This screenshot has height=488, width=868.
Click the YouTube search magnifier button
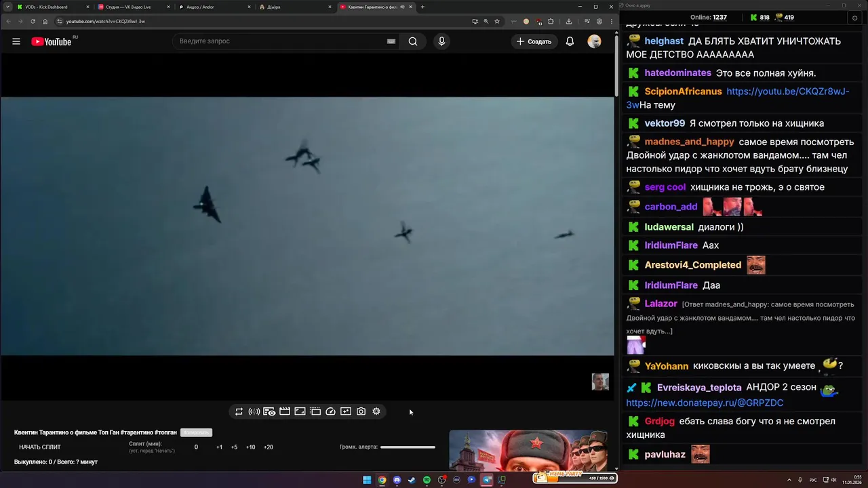coord(413,41)
